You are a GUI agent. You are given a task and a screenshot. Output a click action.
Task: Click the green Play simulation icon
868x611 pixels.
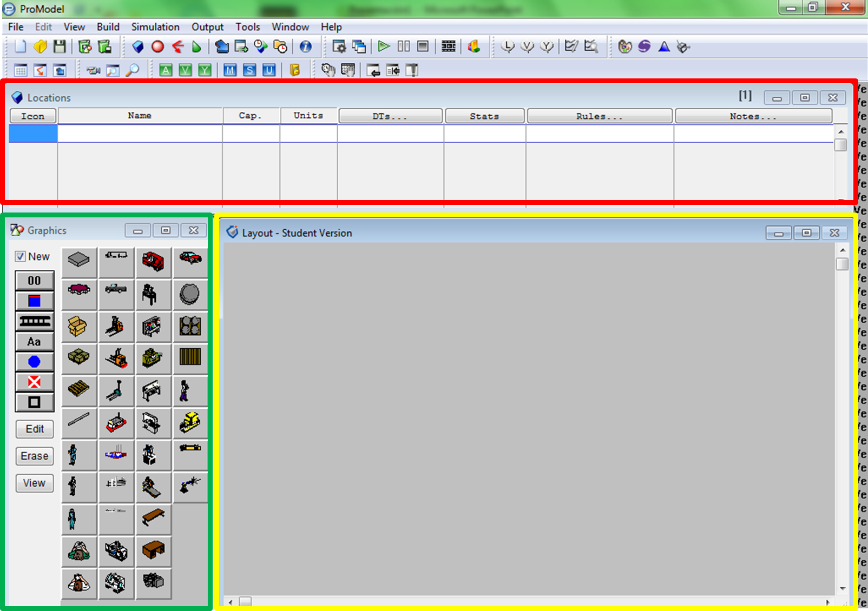coord(384,47)
